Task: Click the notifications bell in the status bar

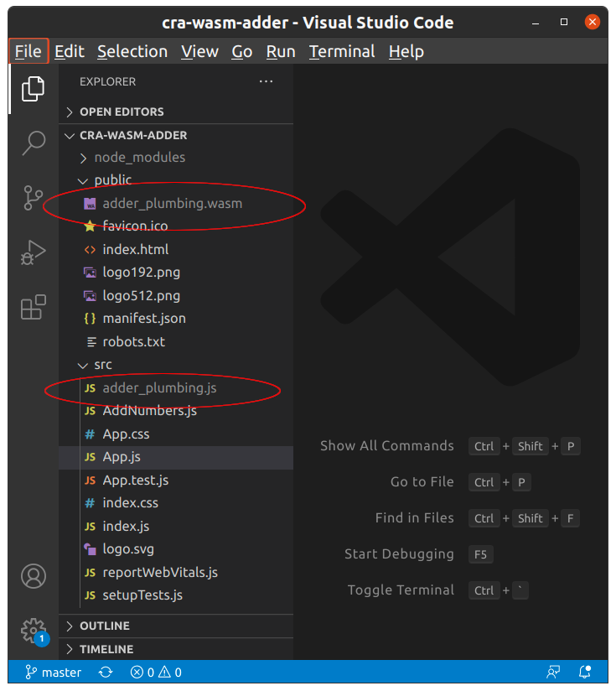Action: pos(584,672)
